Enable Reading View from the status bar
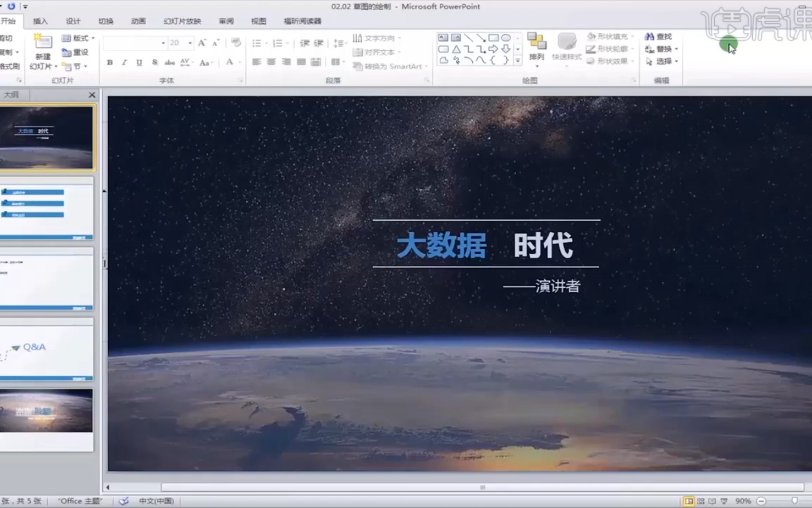This screenshot has height=508, width=812. [x=712, y=501]
